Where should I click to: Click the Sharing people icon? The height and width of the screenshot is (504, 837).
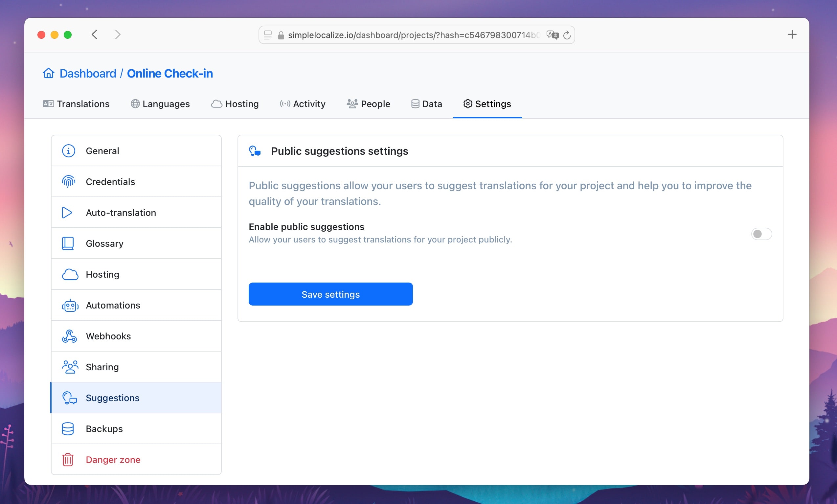[x=70, y=367]
